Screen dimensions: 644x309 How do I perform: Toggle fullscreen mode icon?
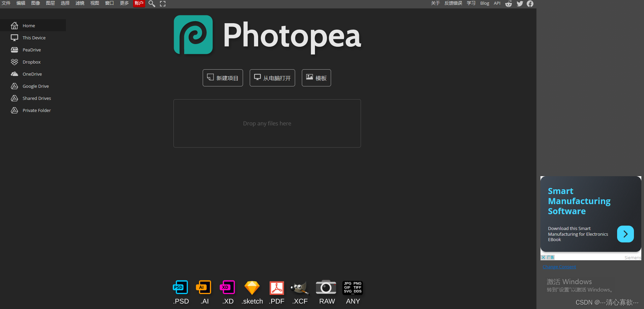tap(163, 4)
